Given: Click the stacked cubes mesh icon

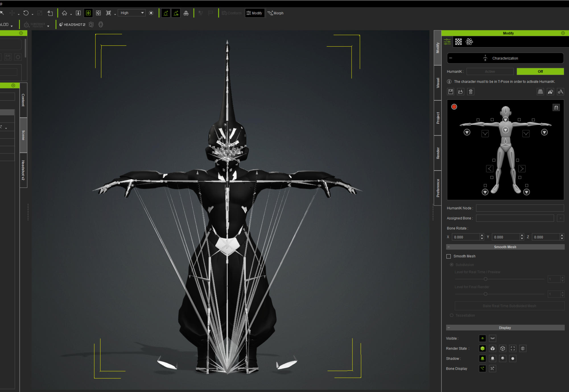Looking at the screenshot, I should point(186,13).
